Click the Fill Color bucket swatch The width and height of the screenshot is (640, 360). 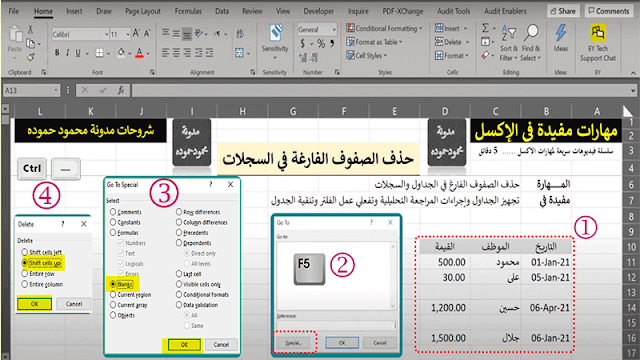(121, 53)
